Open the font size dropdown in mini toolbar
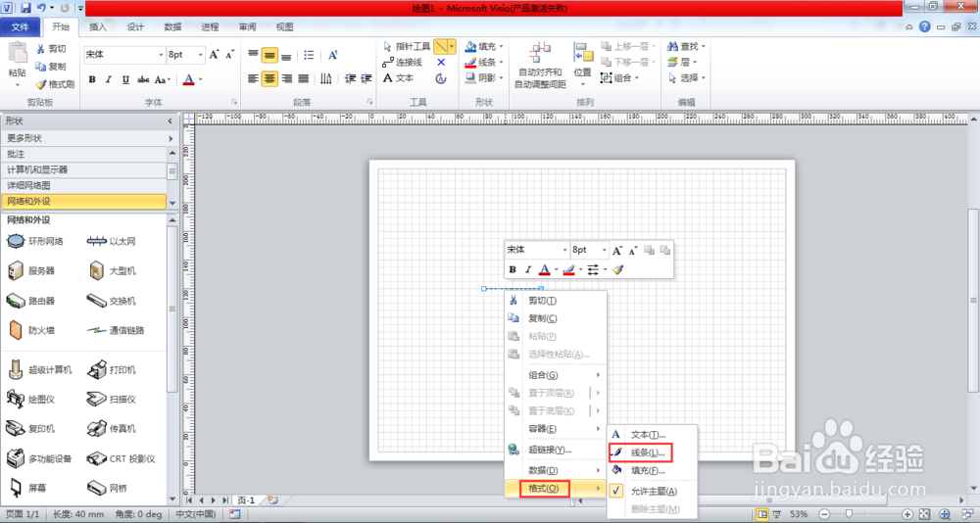 click(x=604, y=251)
